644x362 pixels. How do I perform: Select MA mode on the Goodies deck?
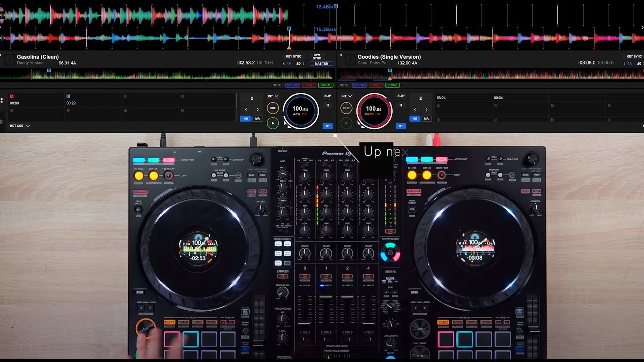[x=426, y=119]
